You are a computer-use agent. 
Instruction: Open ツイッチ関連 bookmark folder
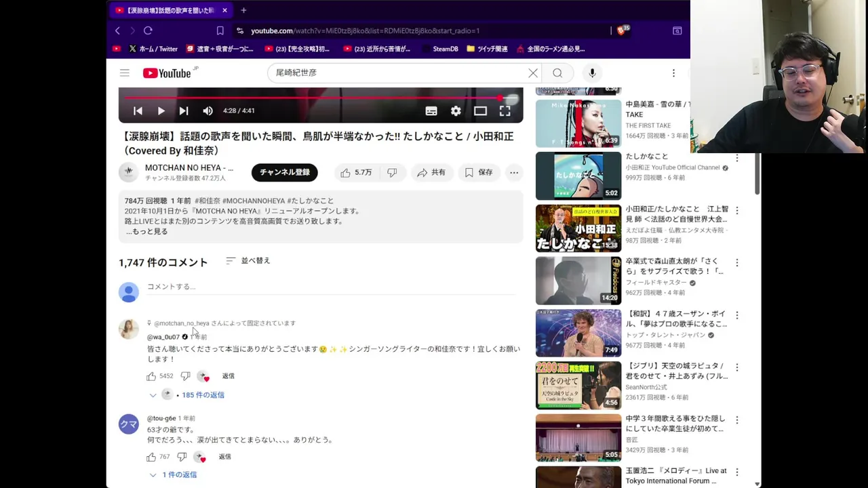(487, 49)
